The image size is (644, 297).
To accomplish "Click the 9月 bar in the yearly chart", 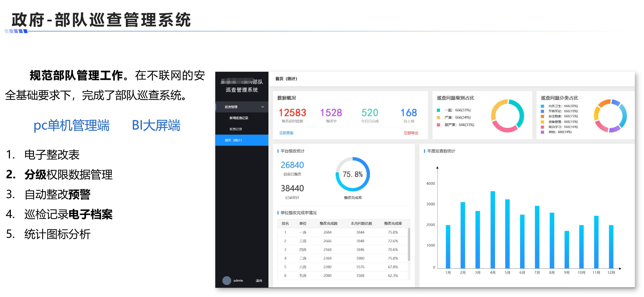I will pyautogui.click(x=566, y=250).
